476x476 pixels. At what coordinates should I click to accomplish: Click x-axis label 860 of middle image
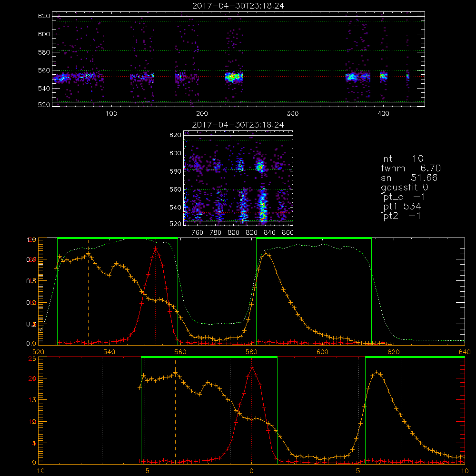coord(288,233)
